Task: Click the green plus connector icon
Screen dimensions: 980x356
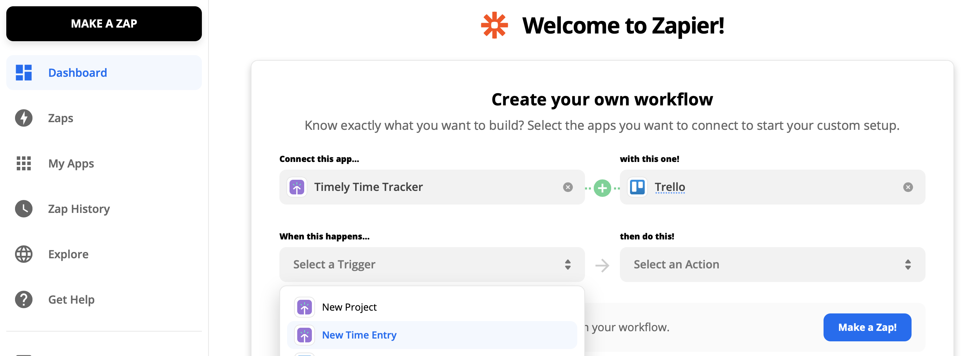Action: click(x=602, y=188)
